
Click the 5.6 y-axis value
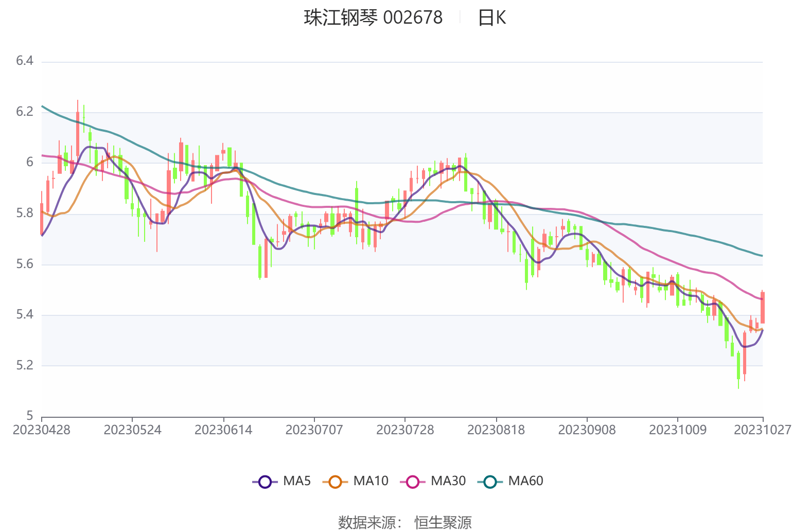coord(25,264)
